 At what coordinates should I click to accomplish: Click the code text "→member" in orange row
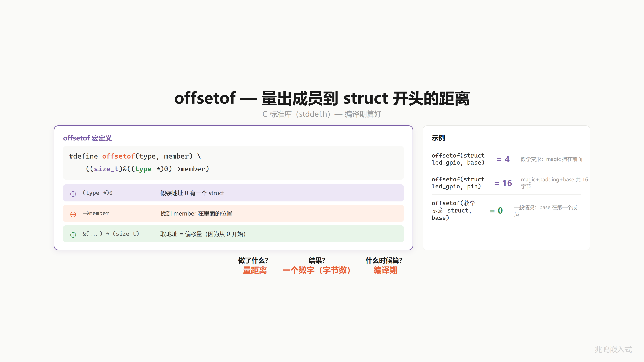pyautogui.click(x=96, y=213)
